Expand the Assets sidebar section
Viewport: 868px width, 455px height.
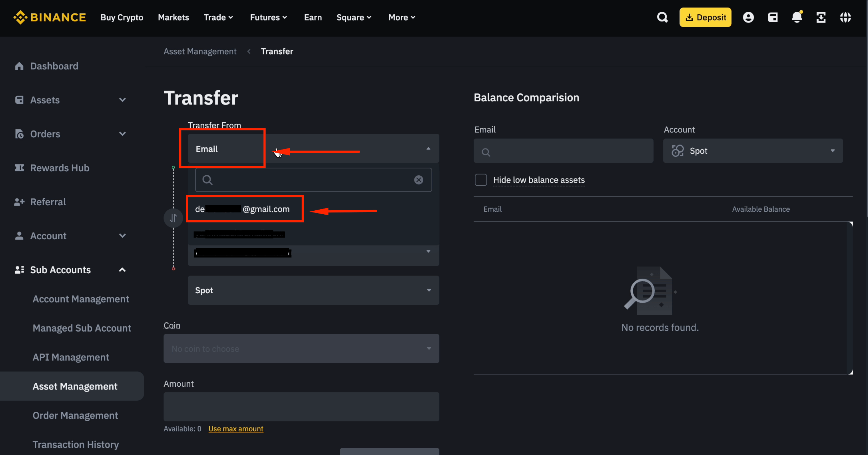click(x=122, y=100)
